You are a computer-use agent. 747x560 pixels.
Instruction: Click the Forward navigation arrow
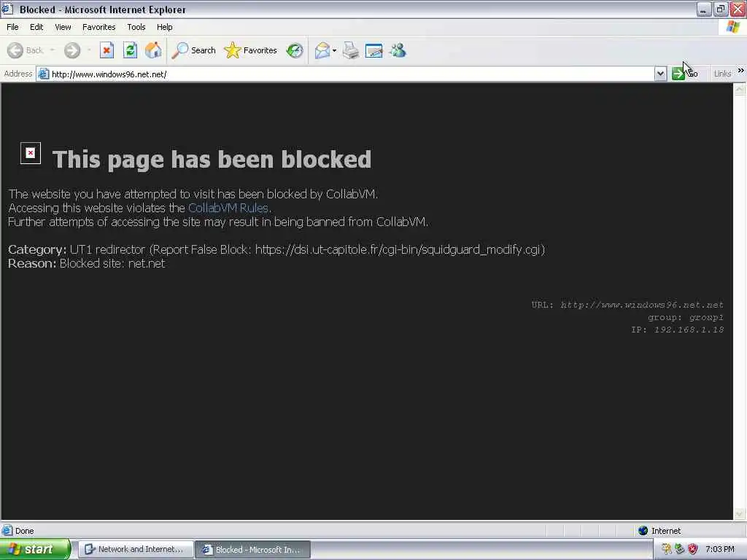pos(72,50)
